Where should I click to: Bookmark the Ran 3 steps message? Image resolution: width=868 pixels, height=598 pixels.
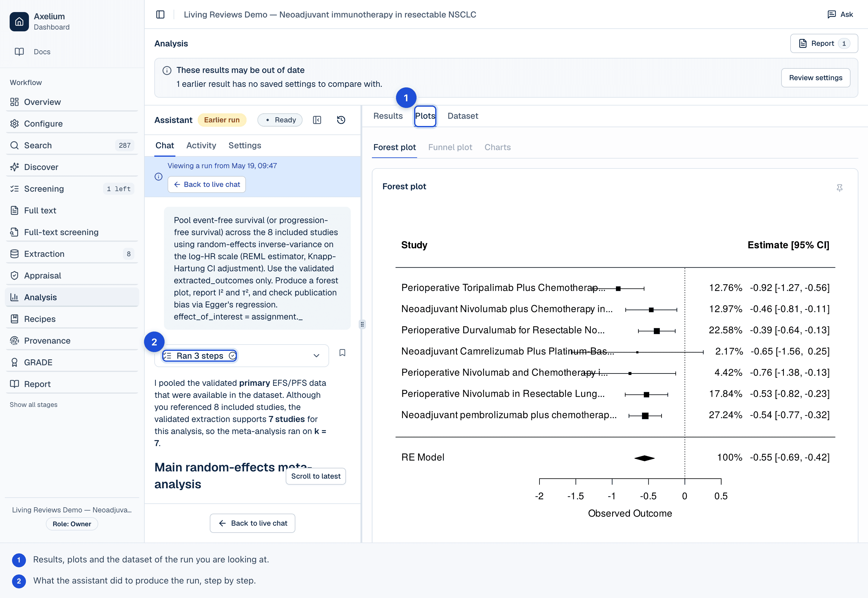(342, 353)
